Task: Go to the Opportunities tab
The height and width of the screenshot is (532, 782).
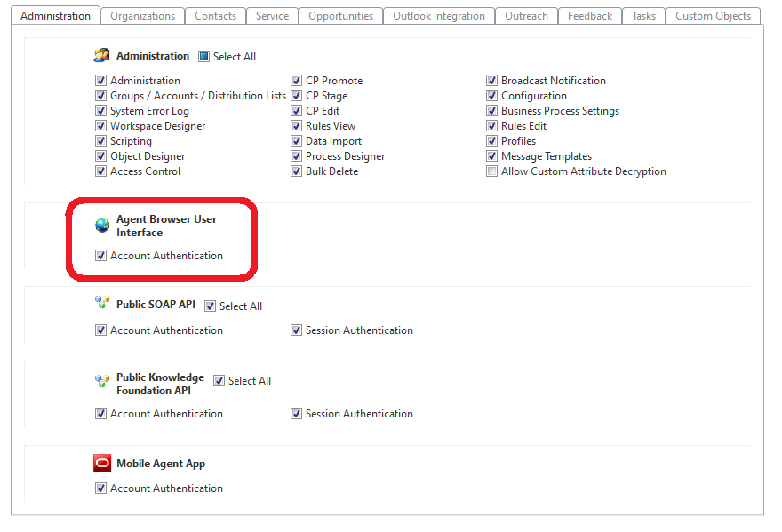Action: [x=340, y=16]
